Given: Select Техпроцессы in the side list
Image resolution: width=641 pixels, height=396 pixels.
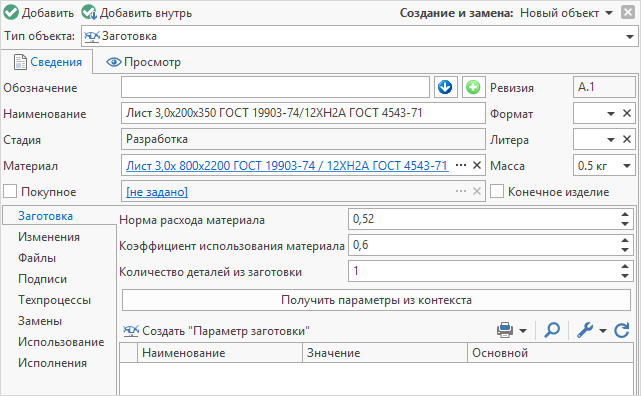Looking at the screenshot, I should click(x=54, y=300).
